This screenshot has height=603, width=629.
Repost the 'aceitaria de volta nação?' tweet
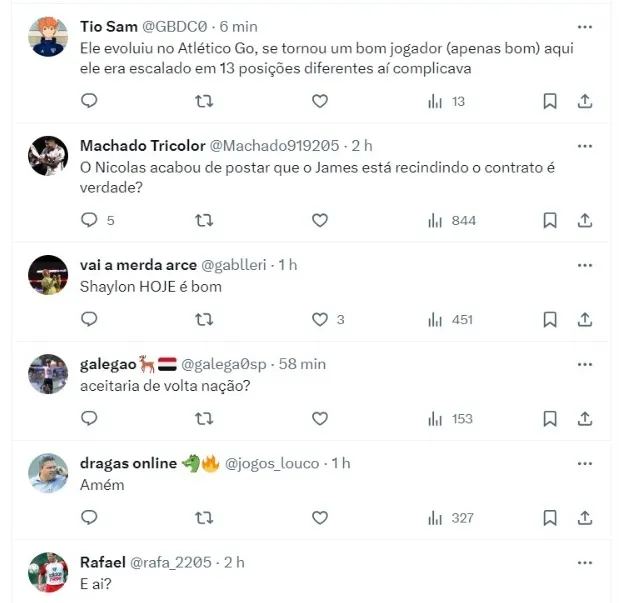[204, 418]
